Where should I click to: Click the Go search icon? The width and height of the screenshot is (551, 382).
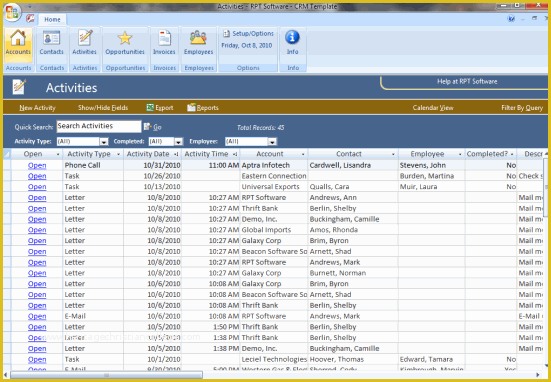tap(147, 127)
